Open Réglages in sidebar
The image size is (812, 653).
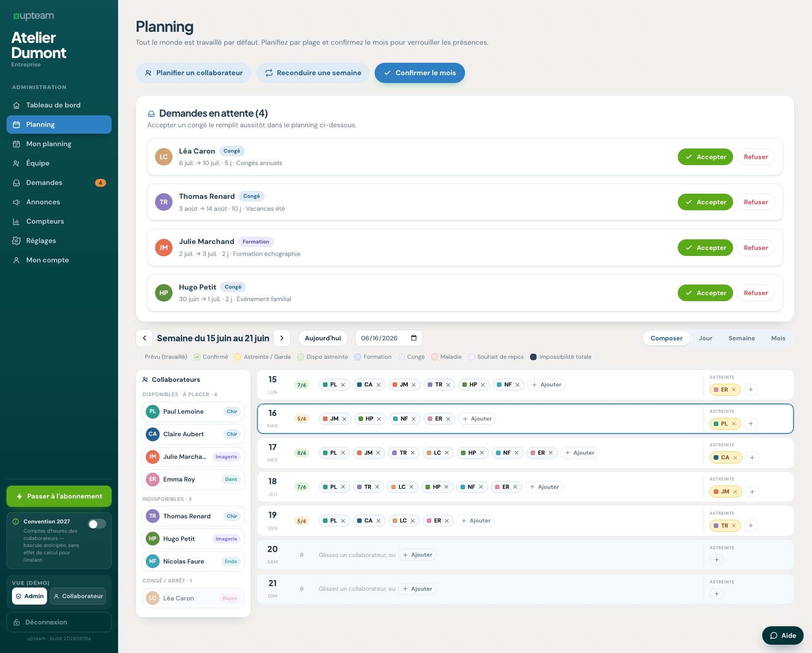(x=59, y=241)
